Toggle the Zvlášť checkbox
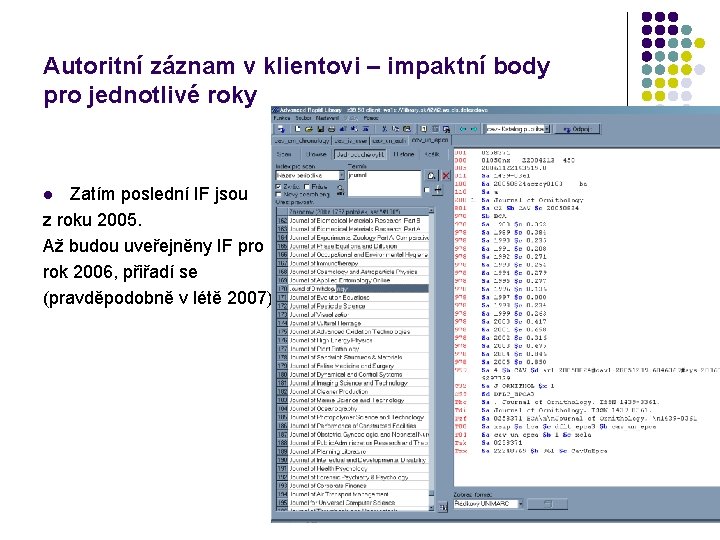720x540 pixels. (x=278, y=187)
